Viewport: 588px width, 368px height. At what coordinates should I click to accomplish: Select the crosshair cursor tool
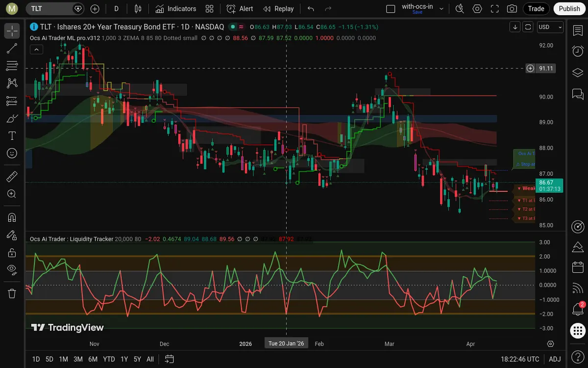12,31
